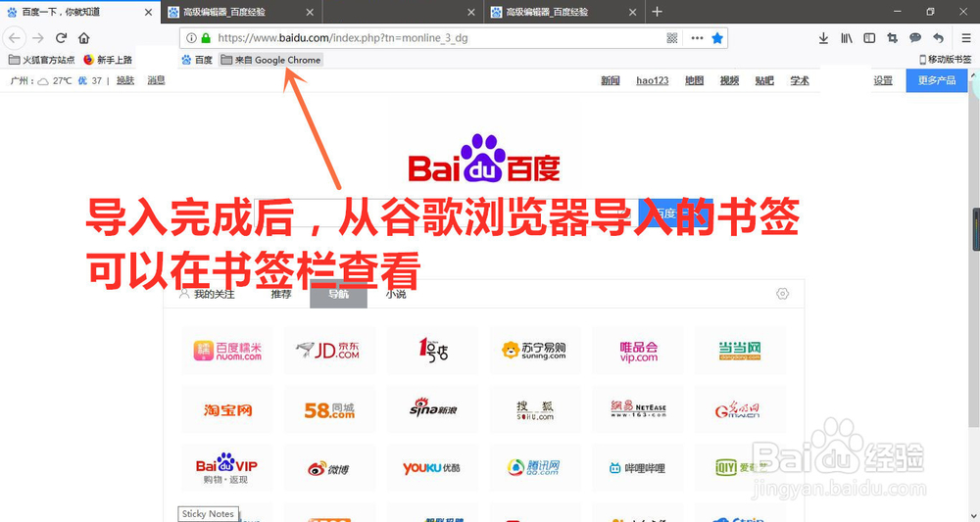The image size is (980, 522).
Task: Select the 百度一下，你就知道 tab
Action: (80, 12)
